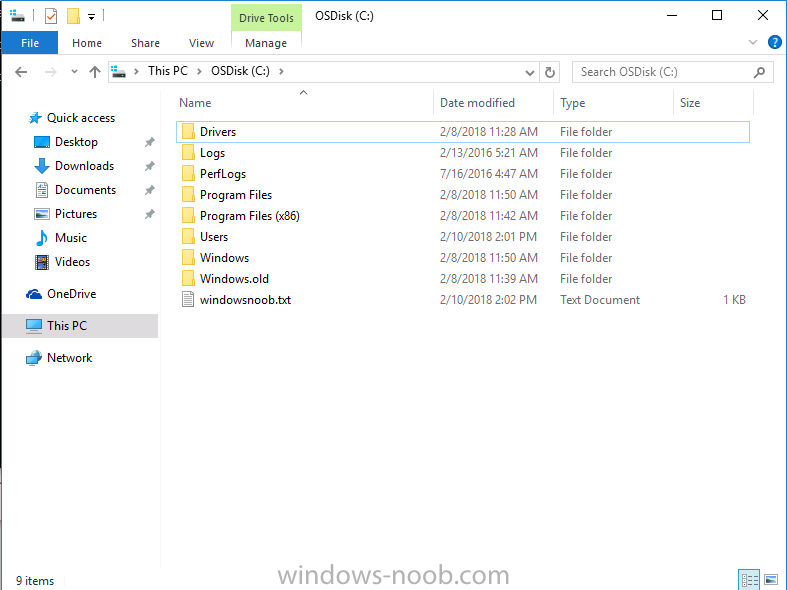Screen dimensions: 787x590
Task: Go back using the back arrow
Action: click(21, 72)
